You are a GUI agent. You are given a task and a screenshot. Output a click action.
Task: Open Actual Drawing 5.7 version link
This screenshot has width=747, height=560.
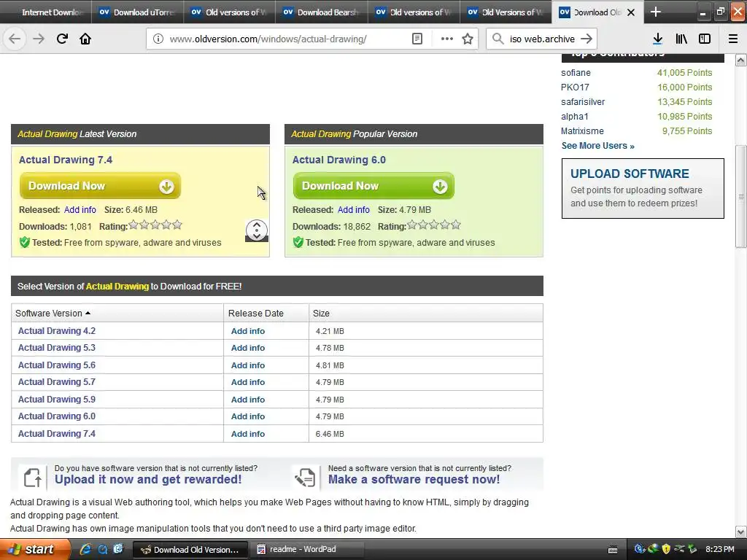click(x=57, y=382)
